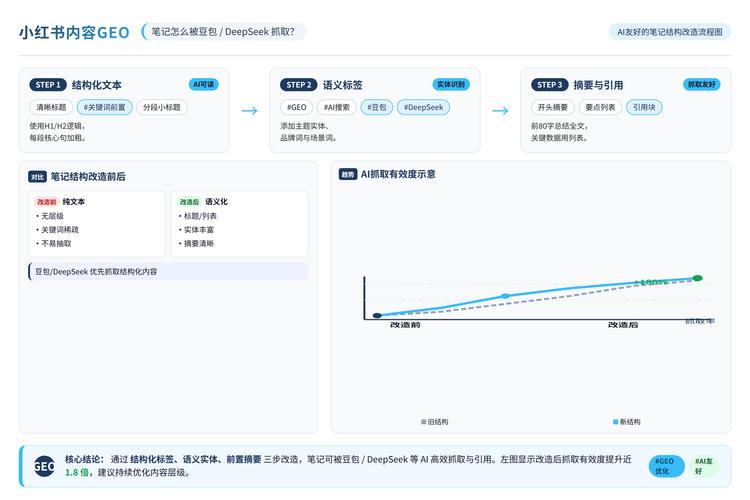Screen dimensions: 750x500
Task: Click the #AI搜索 tag
Action: tap(337, 107)
